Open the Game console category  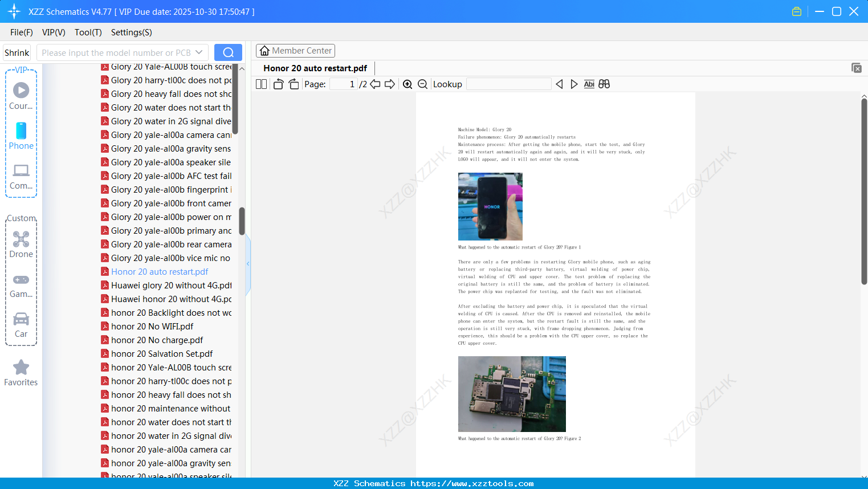coord(21,285)
